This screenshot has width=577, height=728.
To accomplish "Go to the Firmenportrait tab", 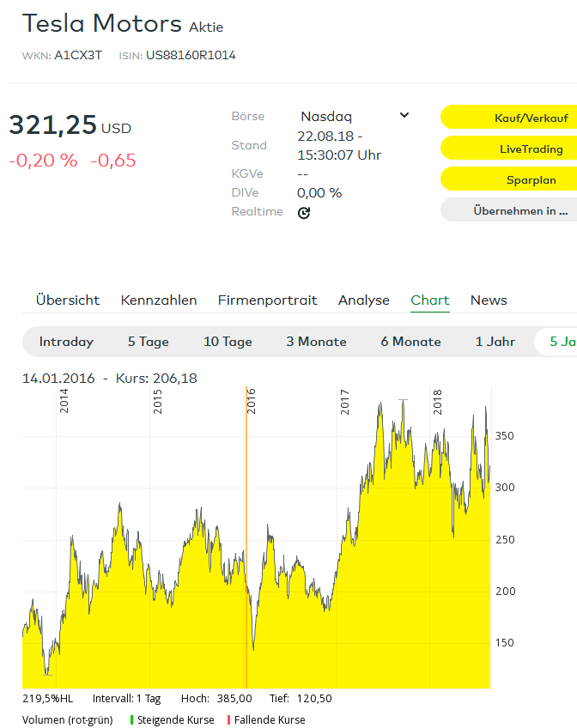I will pyautogui.click(x=267, y=300).
